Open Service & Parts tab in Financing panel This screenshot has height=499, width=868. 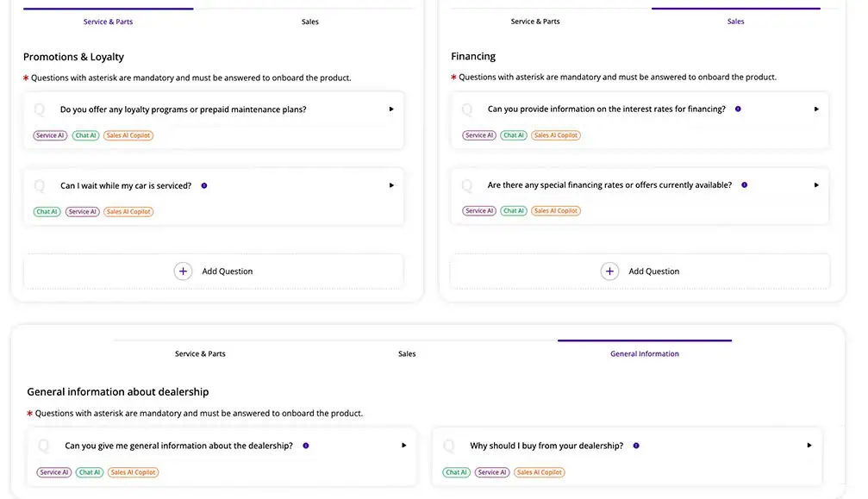535,22
